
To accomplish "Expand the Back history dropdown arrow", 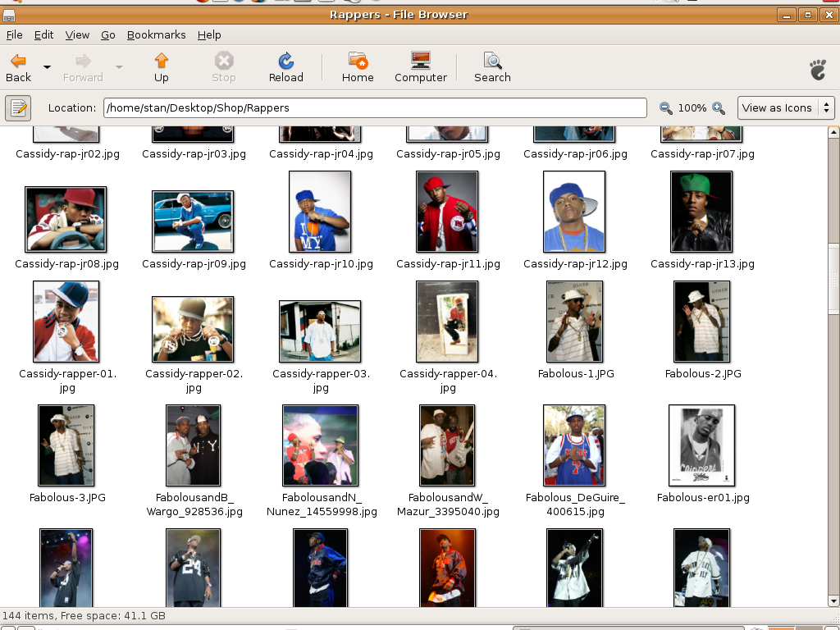I will pyautogui.click(x=47, y=67).
